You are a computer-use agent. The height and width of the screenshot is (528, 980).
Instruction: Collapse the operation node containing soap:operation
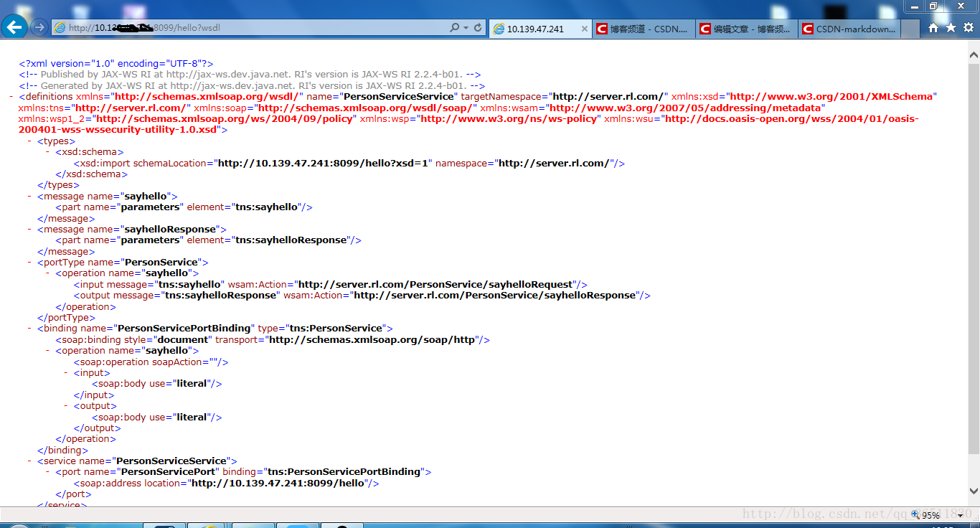(47, 351)
